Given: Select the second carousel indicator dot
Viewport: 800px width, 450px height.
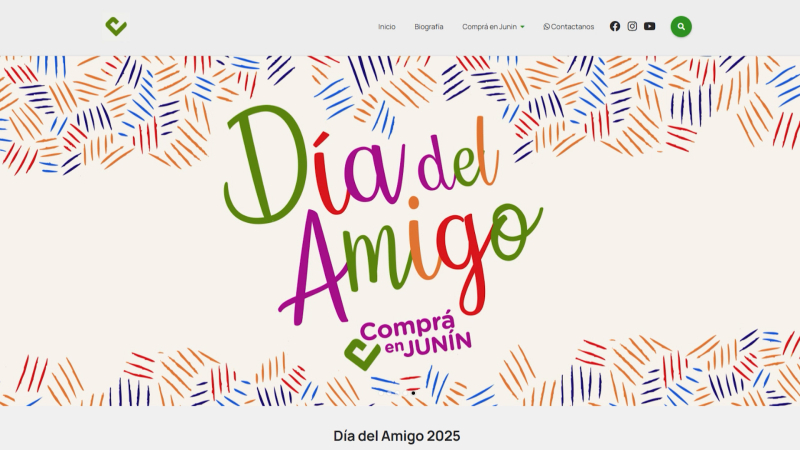Looking at the screenshot, I should [389, 393].
